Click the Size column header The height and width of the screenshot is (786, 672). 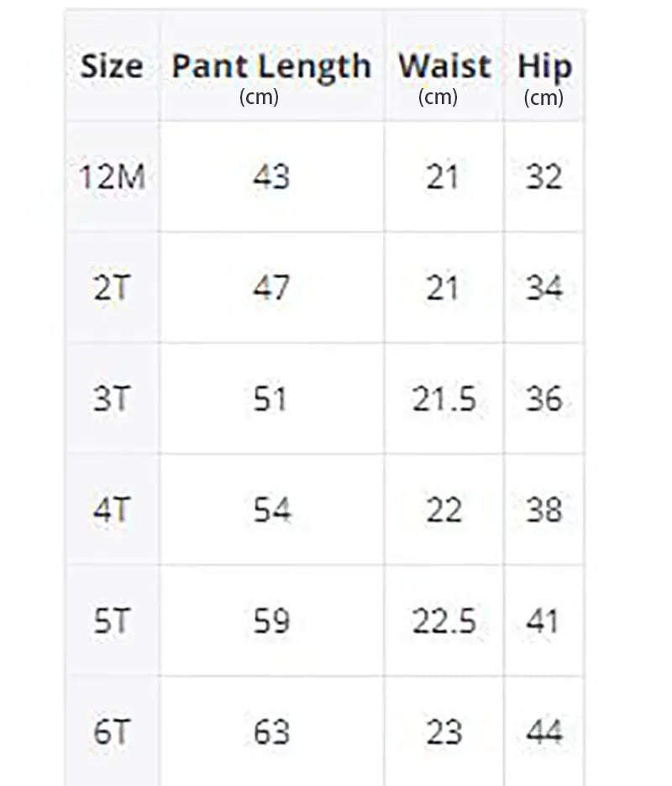click(x=113, y=66)
